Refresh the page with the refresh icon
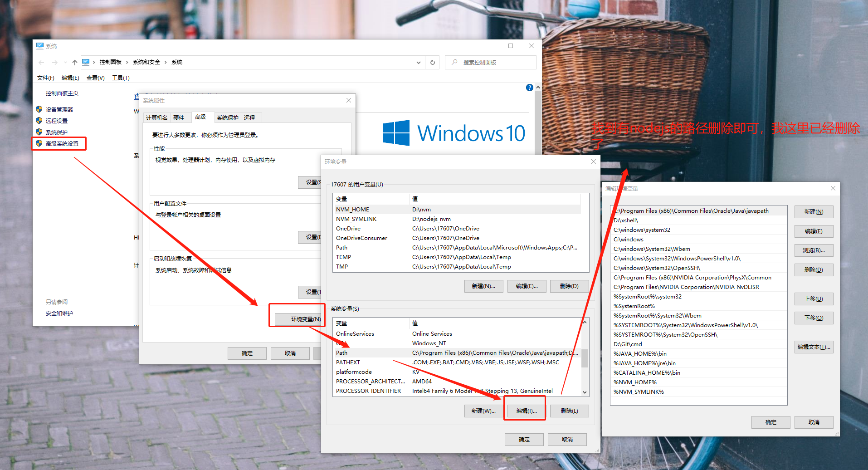 tap(432, 62)
